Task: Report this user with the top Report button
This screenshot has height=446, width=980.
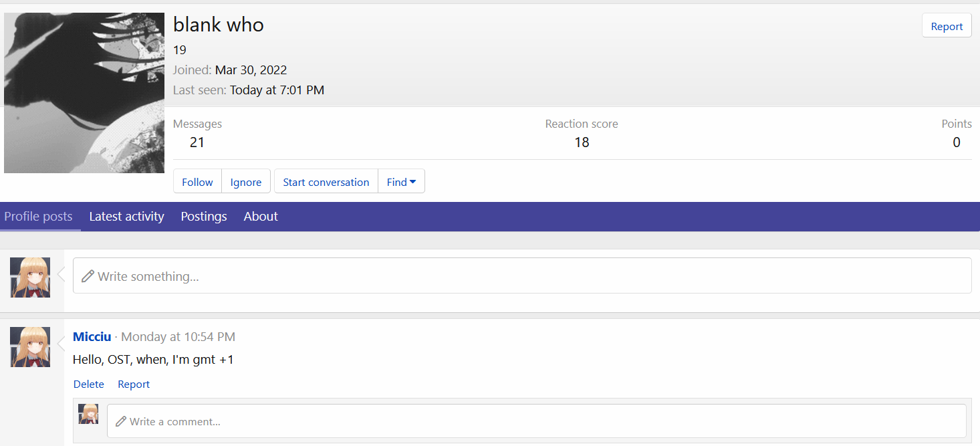Action: (947, 26)
